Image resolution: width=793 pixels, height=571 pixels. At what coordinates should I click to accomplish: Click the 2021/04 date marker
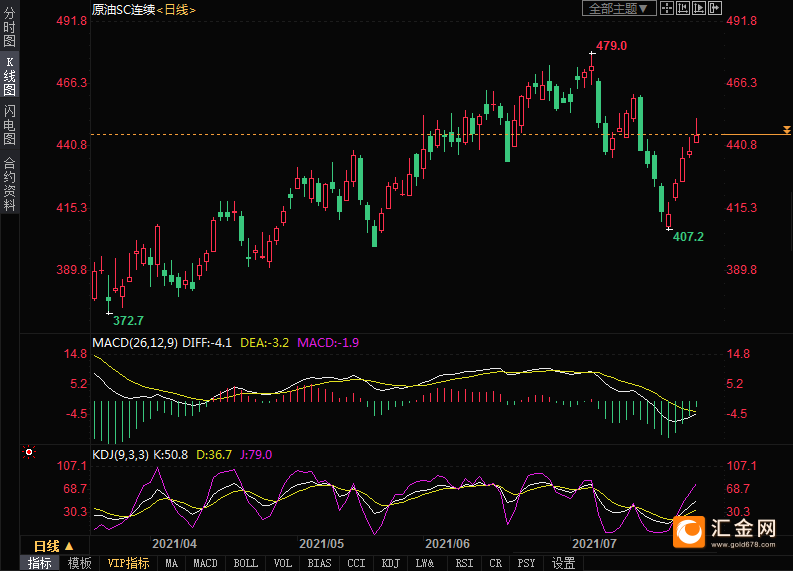point(174,544)
